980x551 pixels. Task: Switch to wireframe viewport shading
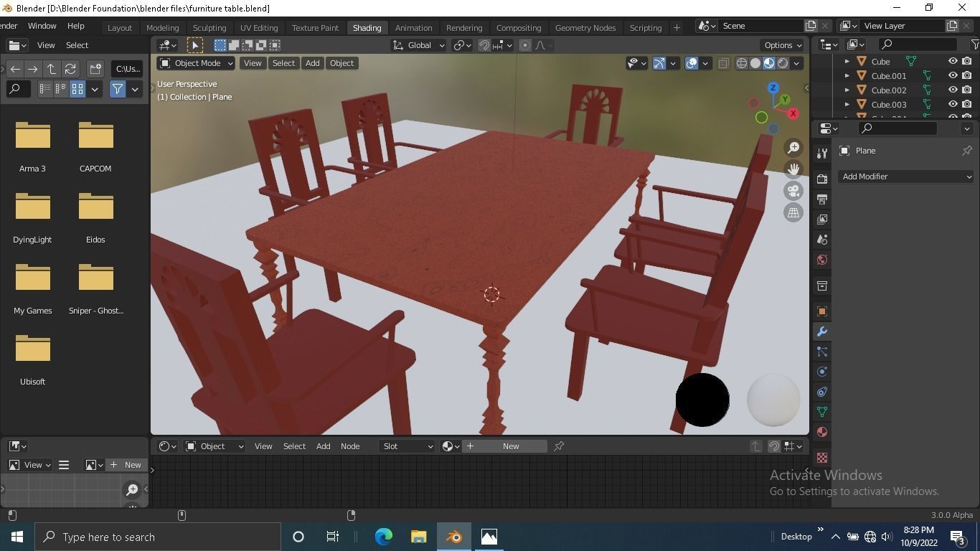[x=742, y=63]
